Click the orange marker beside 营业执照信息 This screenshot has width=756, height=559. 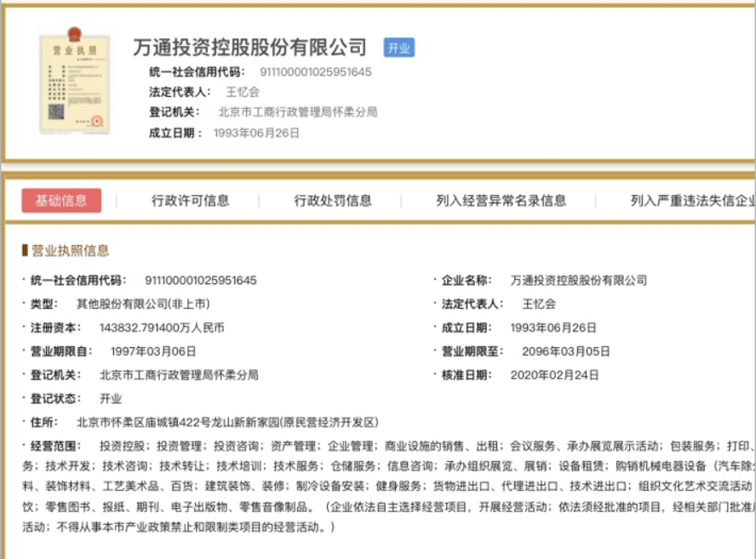[x=25, y=250]
